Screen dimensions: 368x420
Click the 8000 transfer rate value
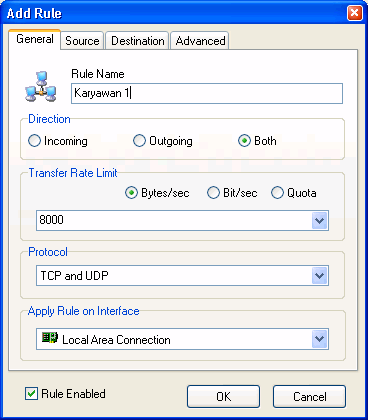[51, 220]
